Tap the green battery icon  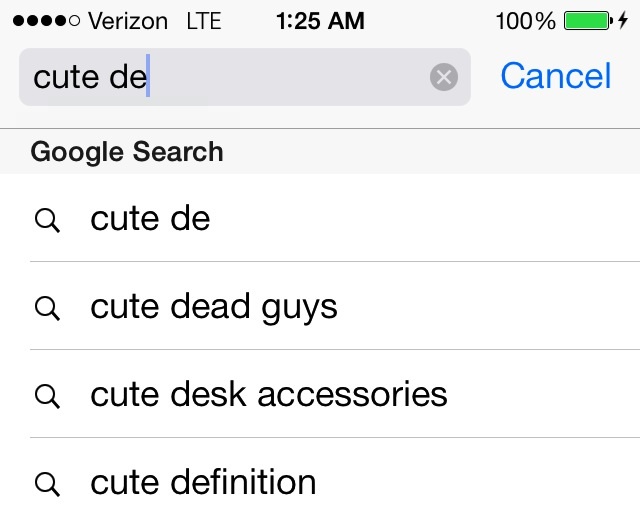(x=588, y=20)
